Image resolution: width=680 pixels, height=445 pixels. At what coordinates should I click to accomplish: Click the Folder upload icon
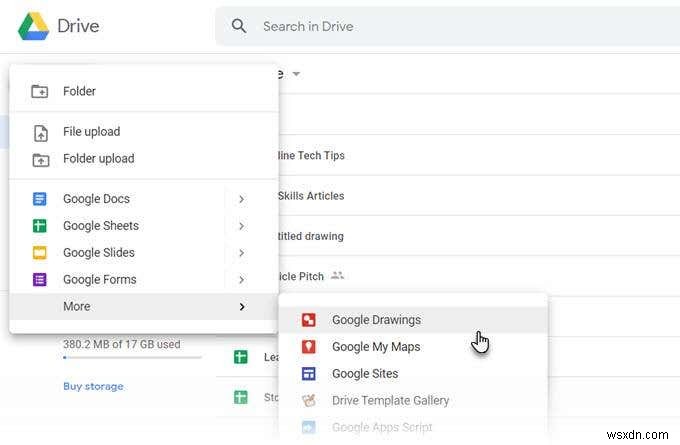point(41,160)
